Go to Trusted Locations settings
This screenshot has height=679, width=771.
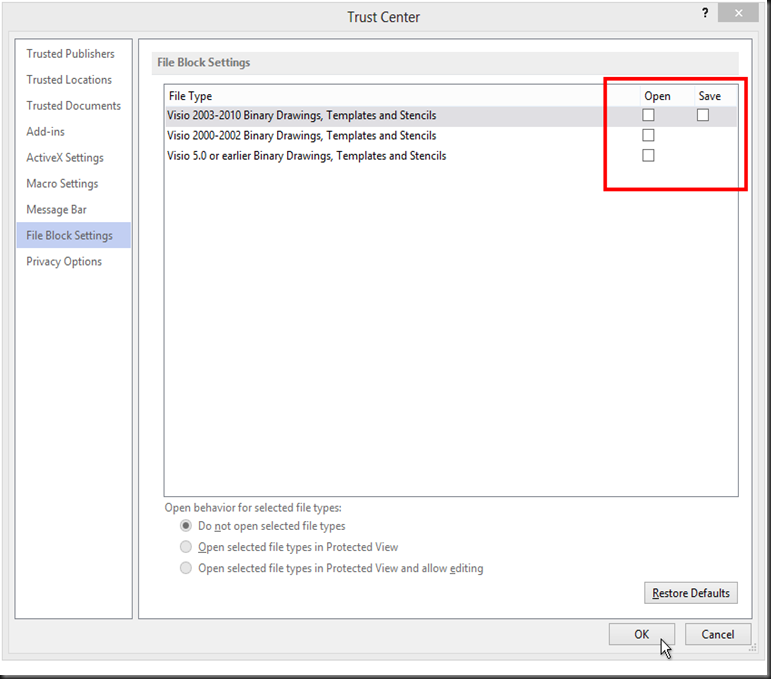click(x=69, y=80)
